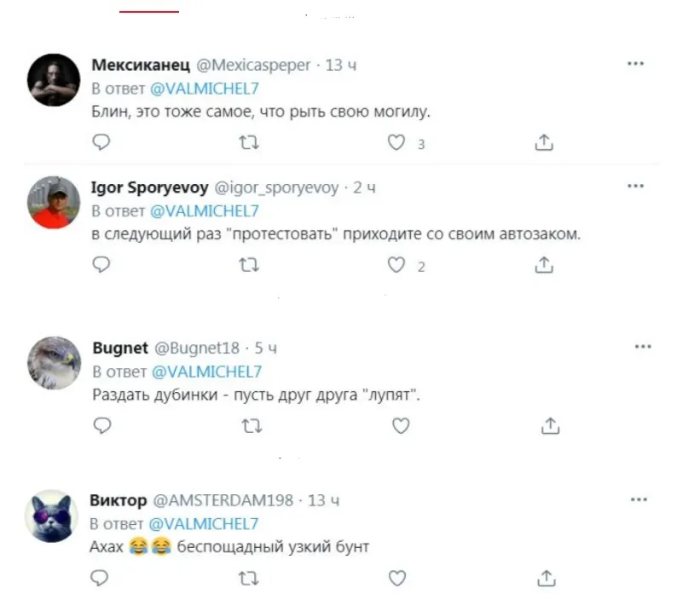Open more options on Bugnet's tweet

tap(644, 346)
